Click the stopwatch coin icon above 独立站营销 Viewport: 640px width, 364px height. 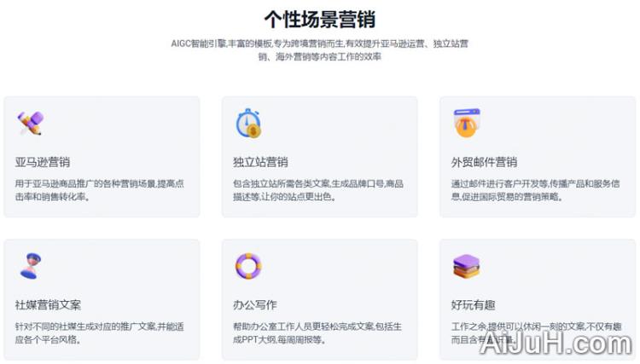(248, 123)
